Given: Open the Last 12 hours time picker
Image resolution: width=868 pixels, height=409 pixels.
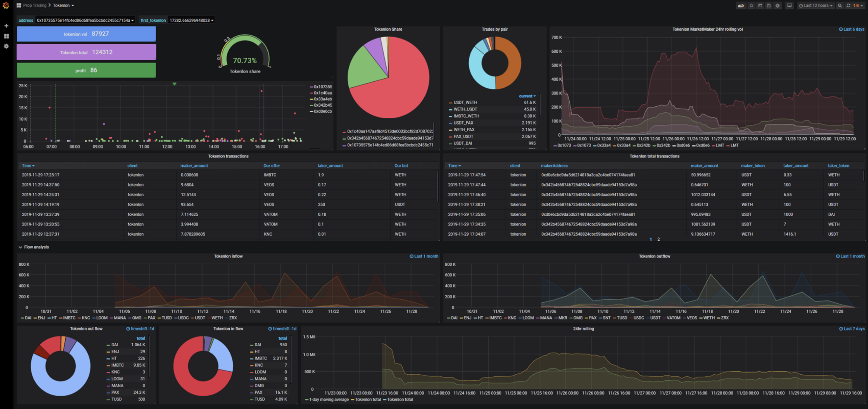Looking at the screenshot, I should (816, 5).
